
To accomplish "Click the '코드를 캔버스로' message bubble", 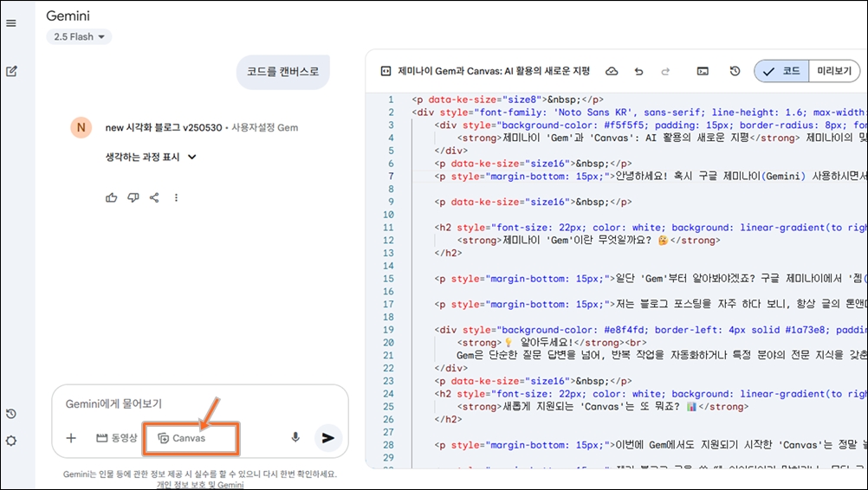I will tap(283, 72).
